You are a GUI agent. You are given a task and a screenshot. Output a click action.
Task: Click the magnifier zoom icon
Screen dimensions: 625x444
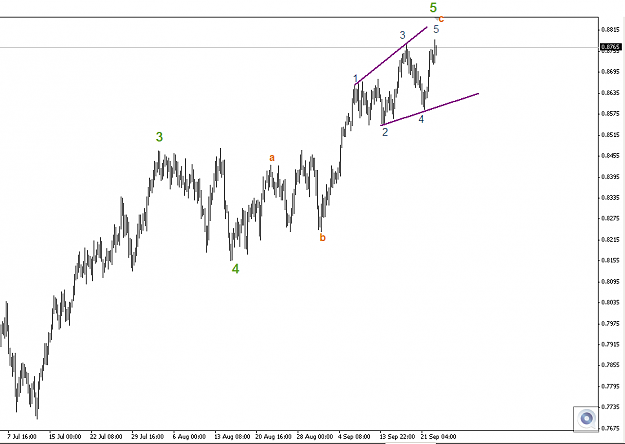[586, 418]
